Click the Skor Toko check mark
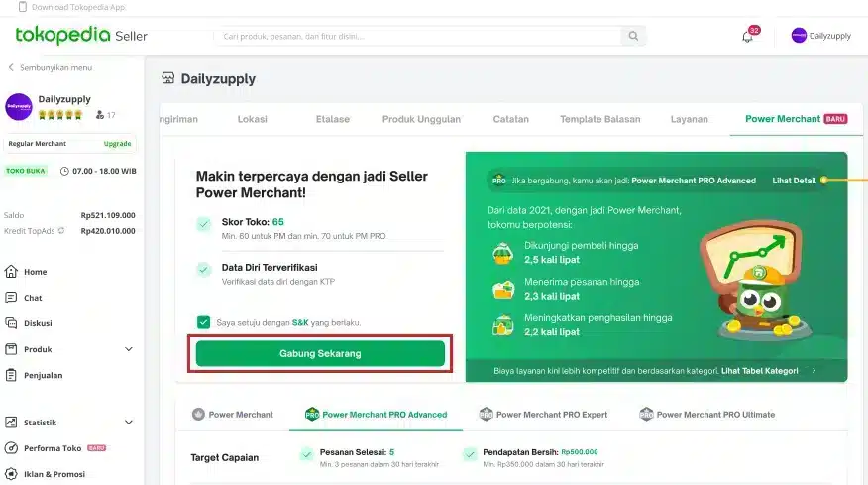Image resolution: width=868 pixels, height=485 pixels. [204, 224]
